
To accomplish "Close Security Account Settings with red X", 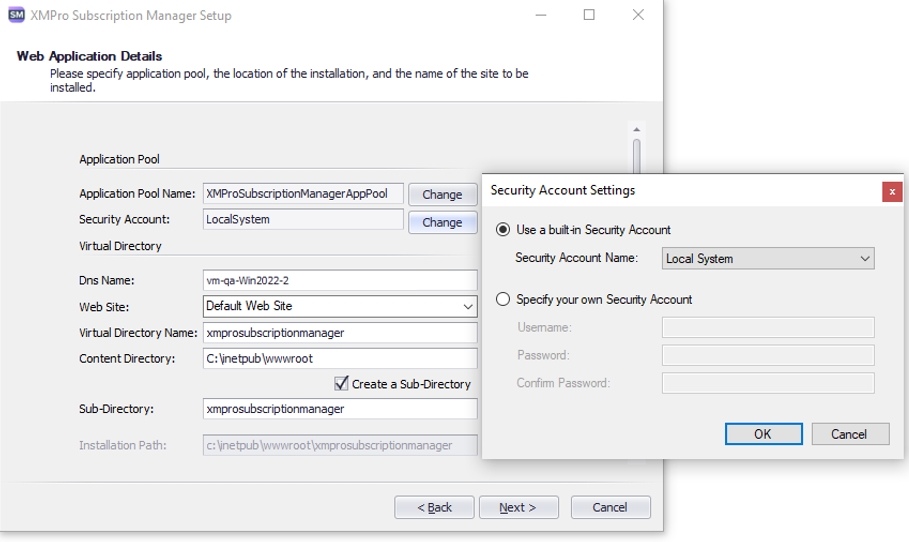I will click(892, 191).
